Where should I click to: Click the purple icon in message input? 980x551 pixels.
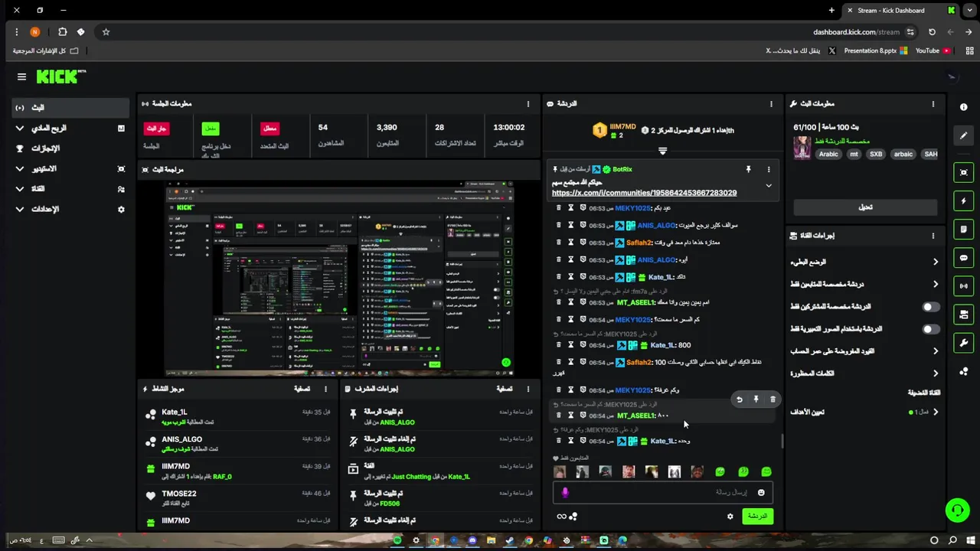pyautogui.click(x=565, y=493)
